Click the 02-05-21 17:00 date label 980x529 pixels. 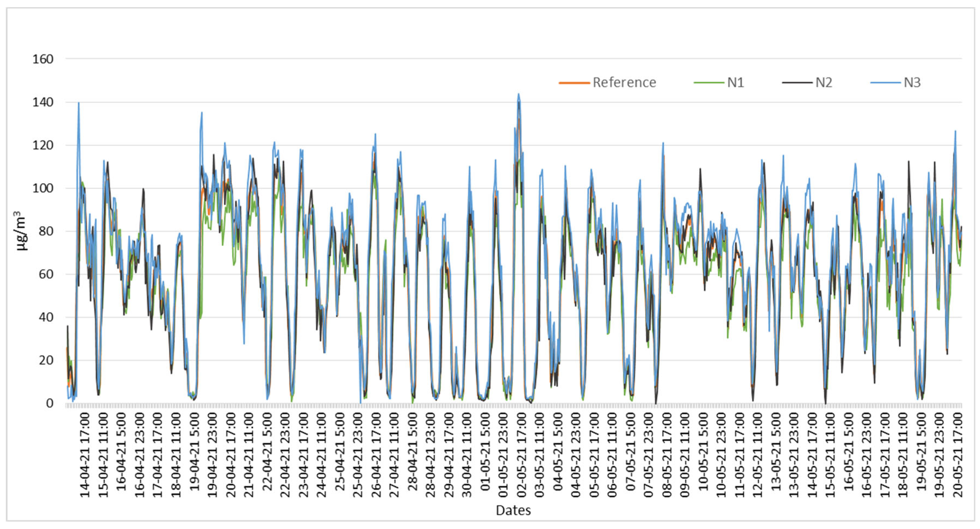[521, 455]
